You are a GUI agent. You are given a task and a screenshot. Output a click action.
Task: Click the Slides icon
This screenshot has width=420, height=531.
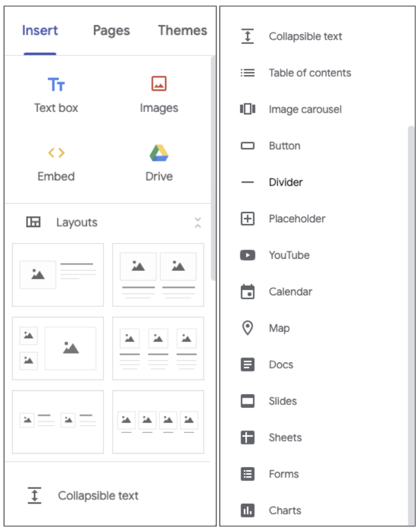(x=248, y=401)
